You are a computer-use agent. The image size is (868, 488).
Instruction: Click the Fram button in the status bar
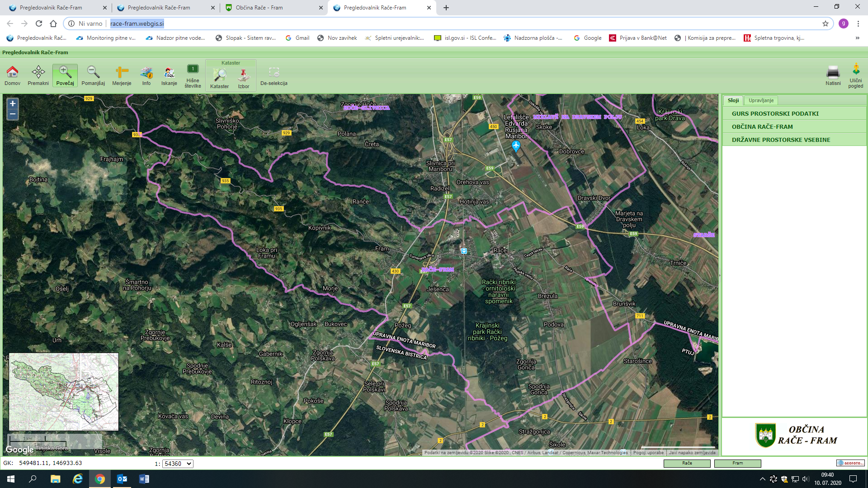pos(737,463)
